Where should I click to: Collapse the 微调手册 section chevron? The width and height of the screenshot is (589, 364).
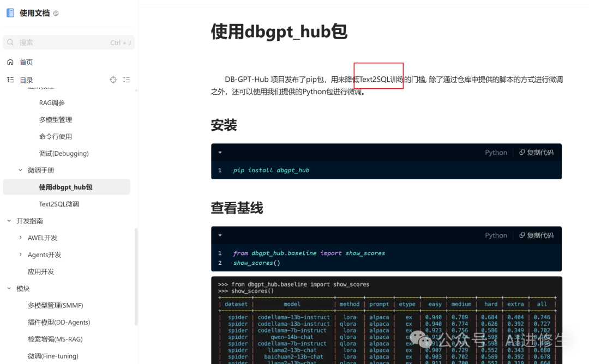tap(20, 171)
